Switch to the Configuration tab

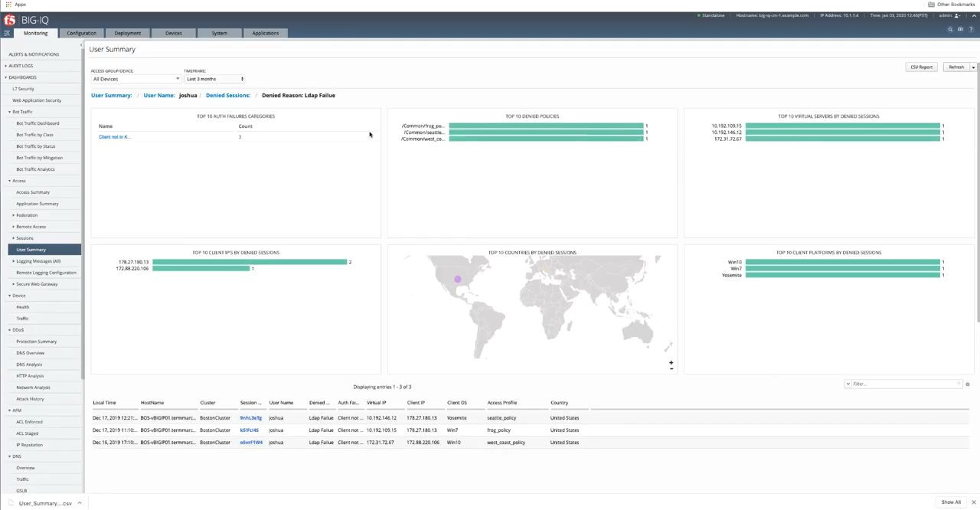(81, 33)
